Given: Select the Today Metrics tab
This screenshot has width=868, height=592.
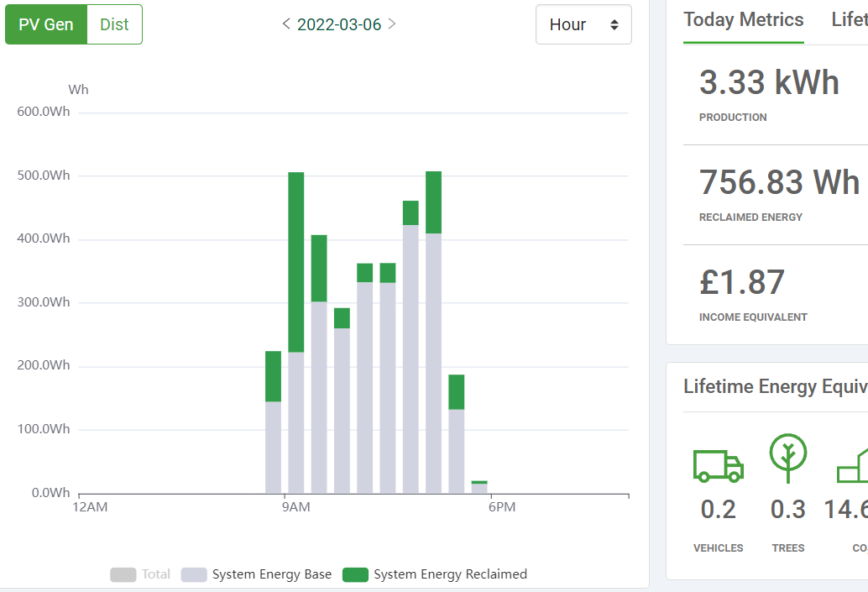Looking at the screenshot, I should pyautogui.click(x=744, y=20).
